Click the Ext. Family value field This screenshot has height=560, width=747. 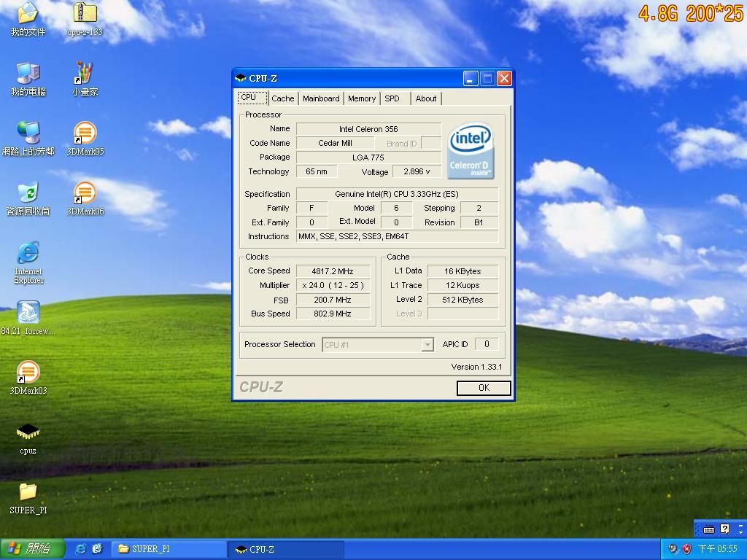tap(311, 222)
